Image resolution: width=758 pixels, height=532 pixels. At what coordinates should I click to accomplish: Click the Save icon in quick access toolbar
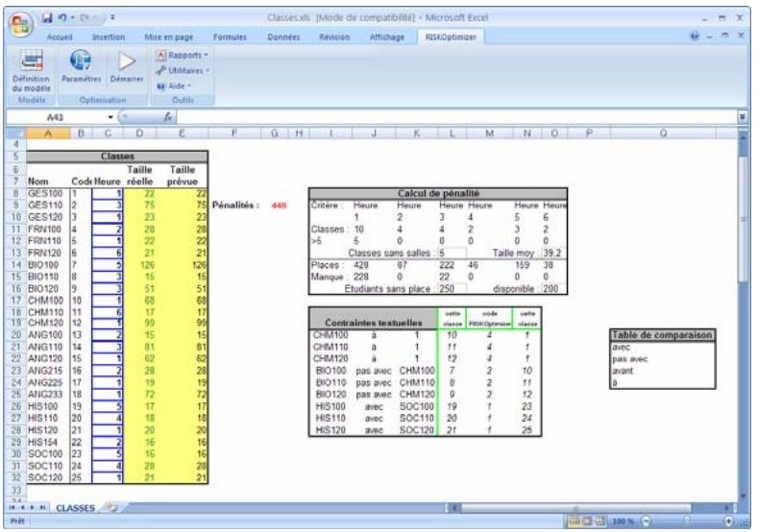(46, 18)
